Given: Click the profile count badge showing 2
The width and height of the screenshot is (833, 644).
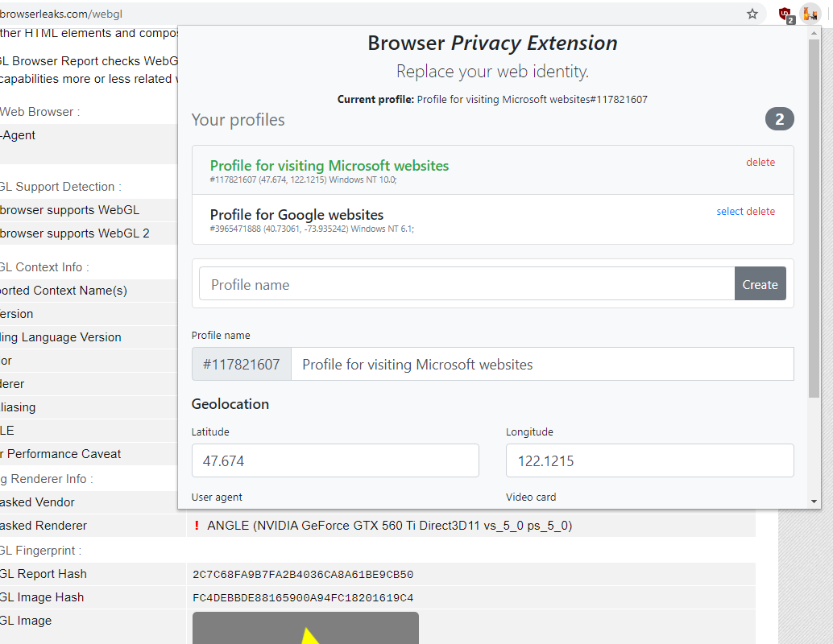Looking at the screenshot, I should click(779, 119).
